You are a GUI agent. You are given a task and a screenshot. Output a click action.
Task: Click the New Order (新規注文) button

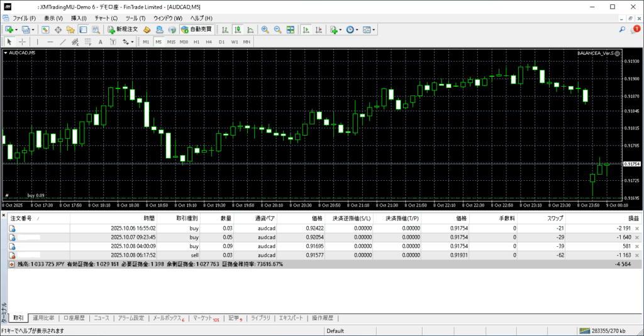122,30
